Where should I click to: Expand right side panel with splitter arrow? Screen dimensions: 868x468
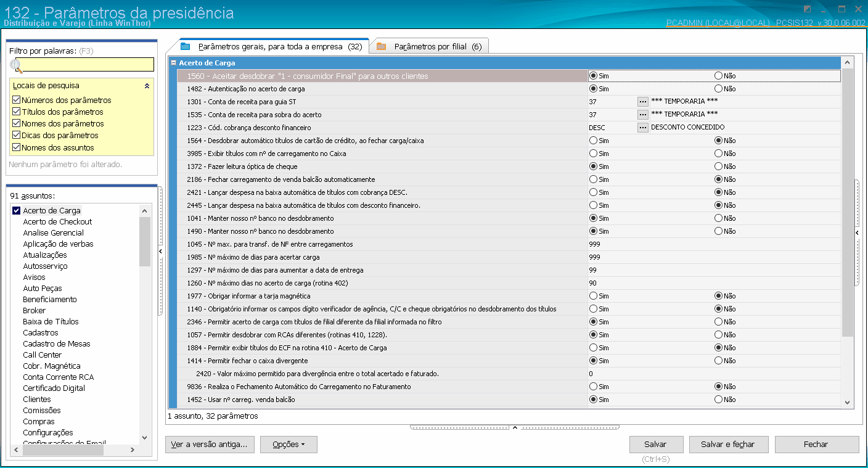[856, 232]
